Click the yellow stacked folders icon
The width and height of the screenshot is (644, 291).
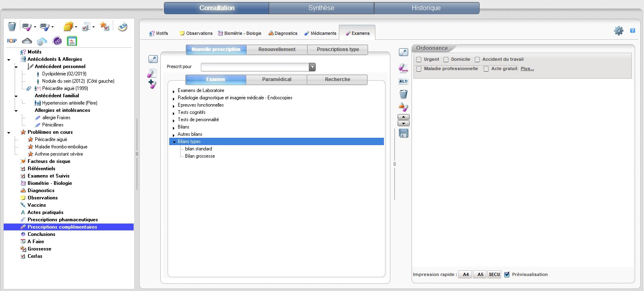click(x=68, y=27)
